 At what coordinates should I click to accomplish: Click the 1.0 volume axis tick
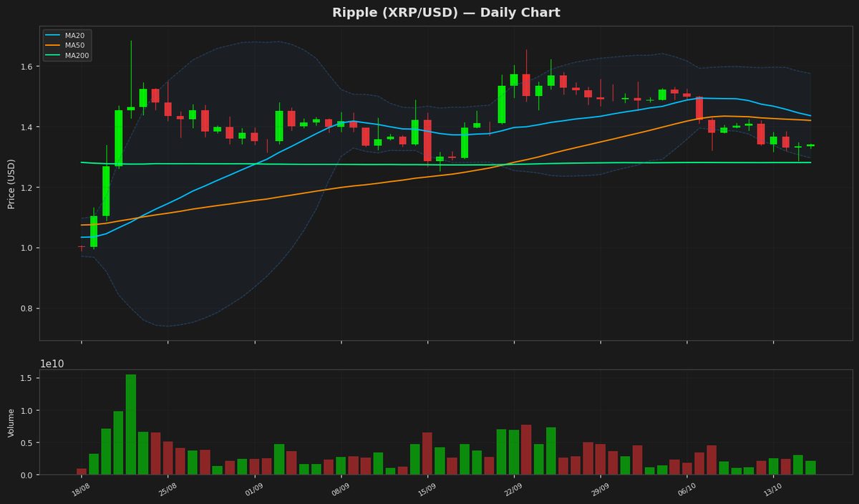[x=28, y=410]
